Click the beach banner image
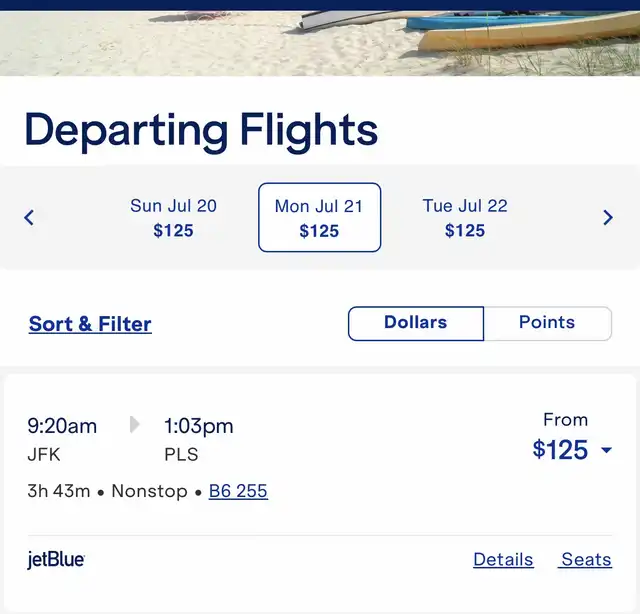 (x=320, y=43)
